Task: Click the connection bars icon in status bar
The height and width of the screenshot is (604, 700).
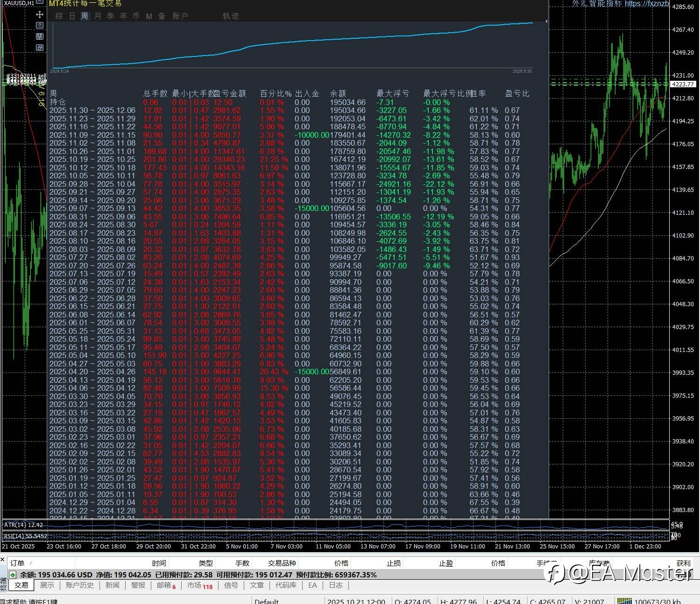Action: point(624,601)
